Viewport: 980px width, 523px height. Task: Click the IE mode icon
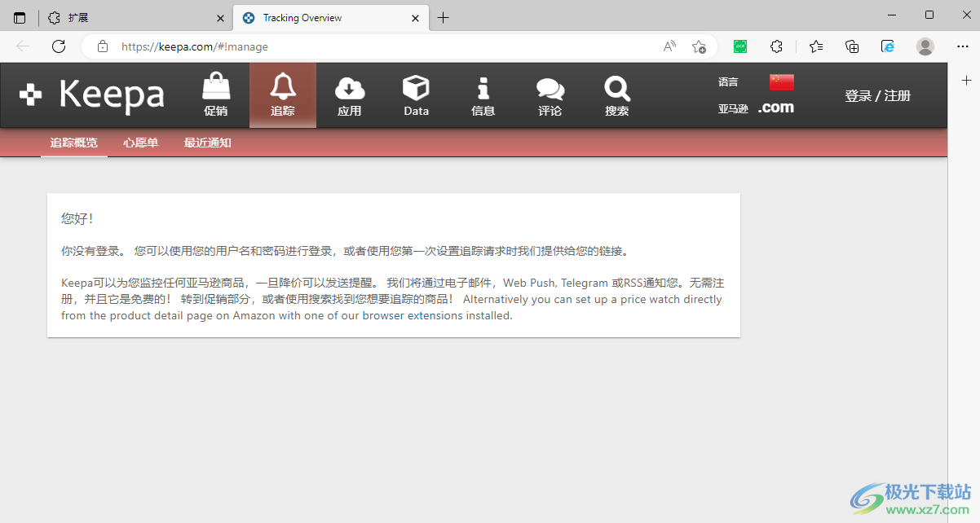pos(888,46)
